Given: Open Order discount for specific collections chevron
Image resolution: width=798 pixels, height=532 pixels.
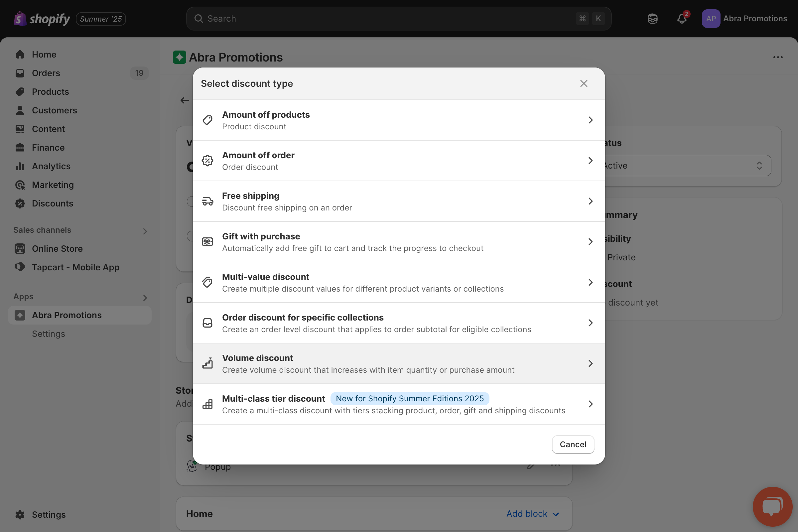Looking at the screenshot, I should (591, 323).
